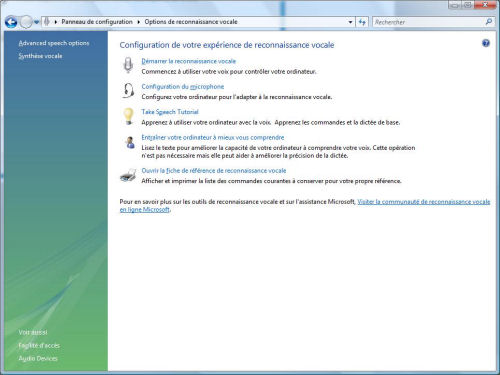Start the Take Speech Tutorial link
Image resolution: width=500 pixels, height=375 pixels.
pyautogui.click(x=170, y=112)
